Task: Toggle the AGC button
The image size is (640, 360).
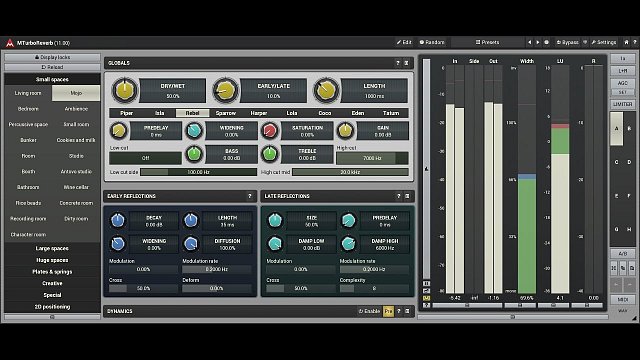Action: (x=622, y=83)
